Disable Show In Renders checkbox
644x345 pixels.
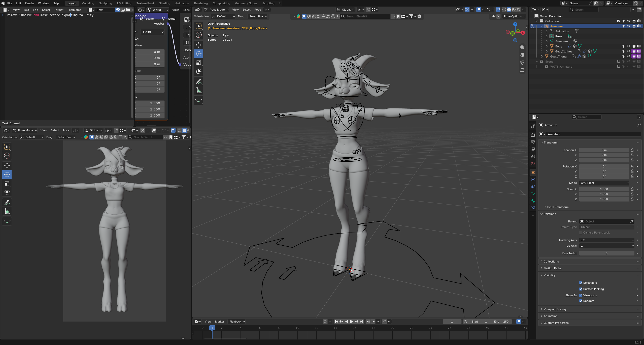click(581, 301)
